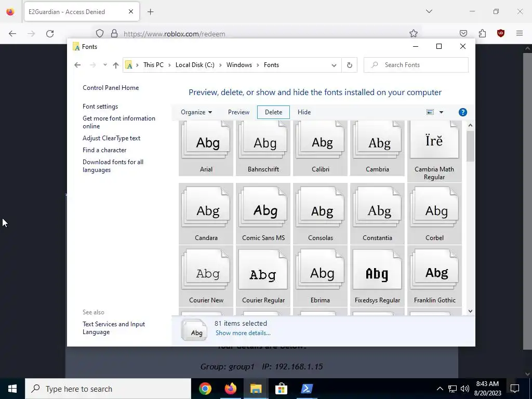Image resolution: width=532 pixels, height=399 pixels.
Task: Expand the This PC breadcrumb chevron
Action: [169, 65]
